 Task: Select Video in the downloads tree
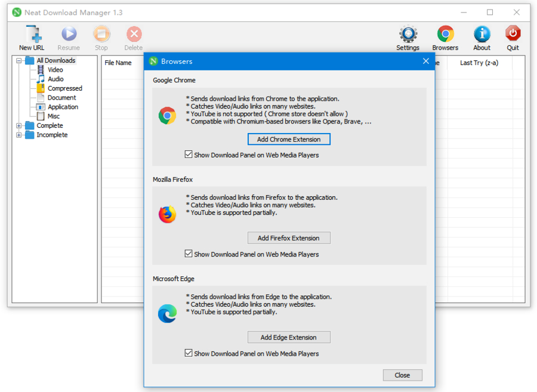coord(55,70)
